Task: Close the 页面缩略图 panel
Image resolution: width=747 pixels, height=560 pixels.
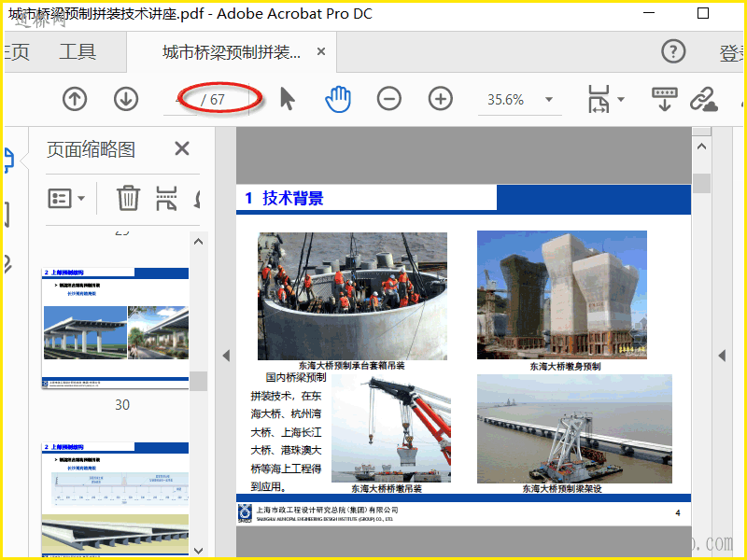Action: (x=182, y=148)
